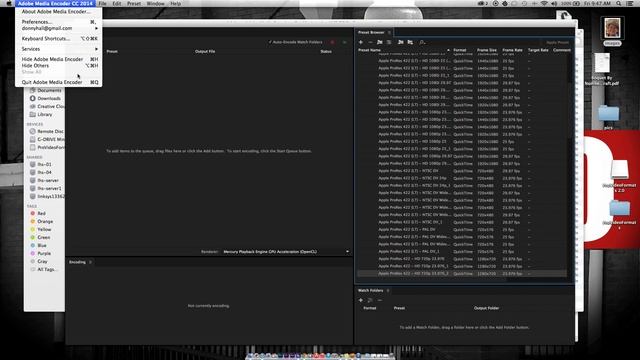Click the Frame Rate column header
Screen dimensions: 640x360
tap(512, 50)
